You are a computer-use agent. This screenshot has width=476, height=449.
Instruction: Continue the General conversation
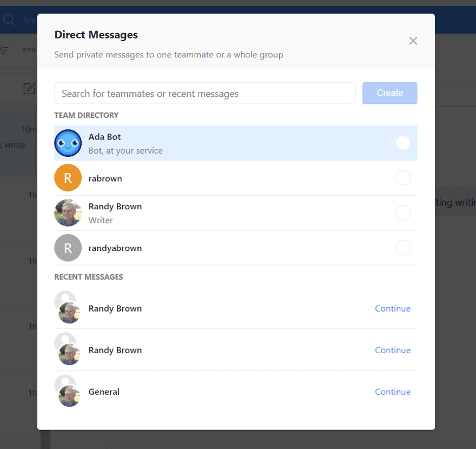coord(393,392)
